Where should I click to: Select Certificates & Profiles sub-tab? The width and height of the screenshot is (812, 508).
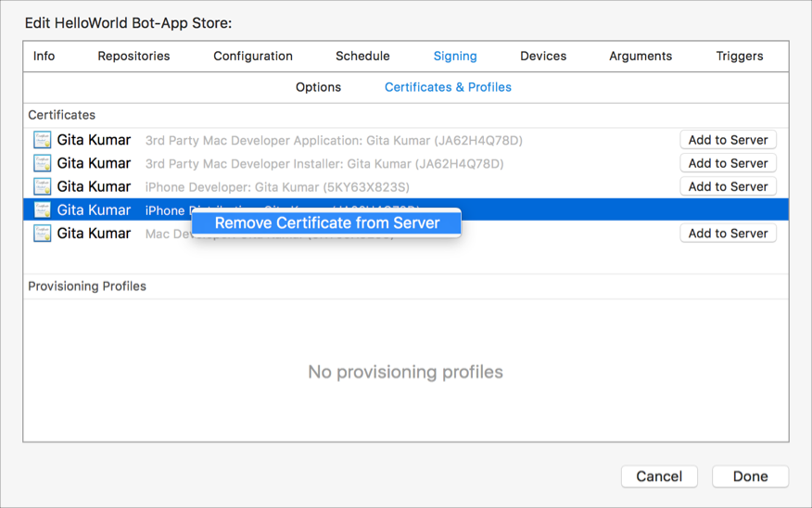pos(448,87)
